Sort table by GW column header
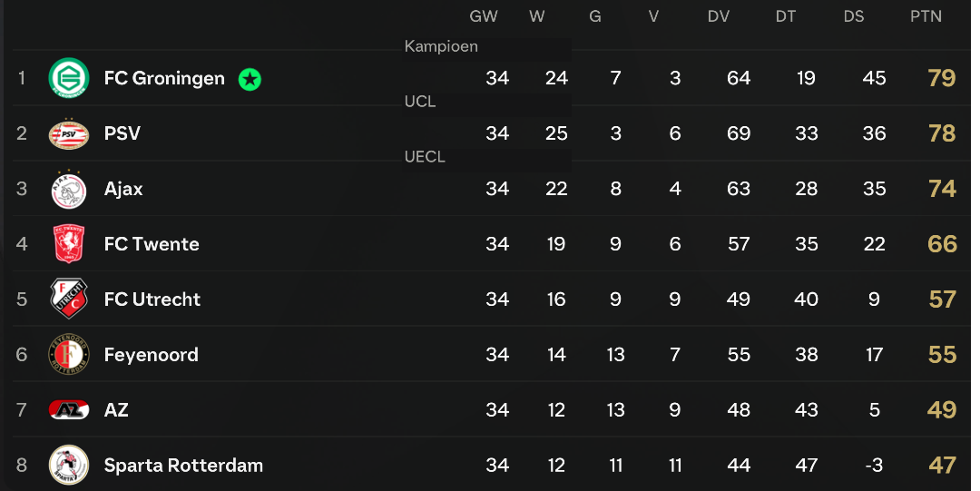This screenshot has width=980, height=491. pos(484,16)
